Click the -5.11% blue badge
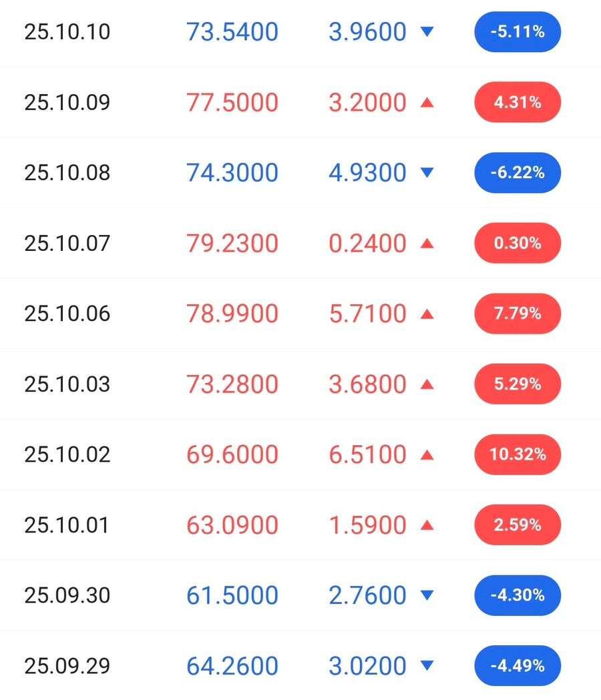 coord(518,31)
